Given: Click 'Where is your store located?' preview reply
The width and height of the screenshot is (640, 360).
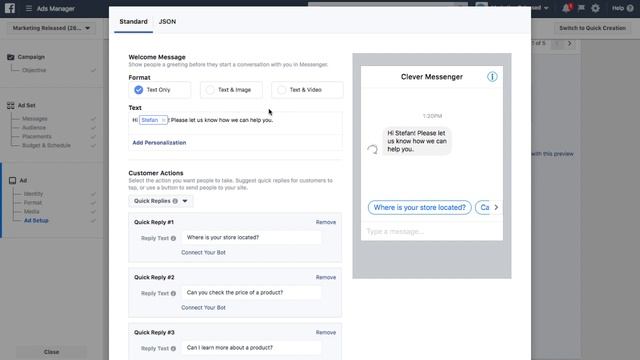Looking at the screenshot, I should (420, 207).
